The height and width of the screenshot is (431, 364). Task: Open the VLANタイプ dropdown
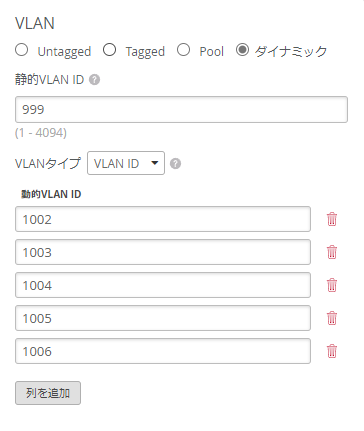[x=126, y=163]
